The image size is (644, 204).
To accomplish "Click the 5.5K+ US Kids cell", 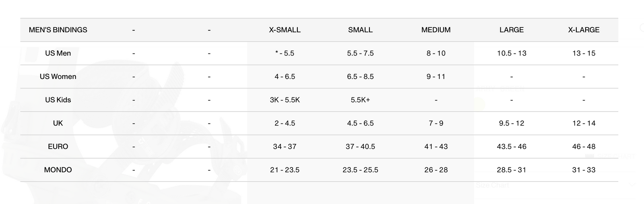I will point(360,100).
